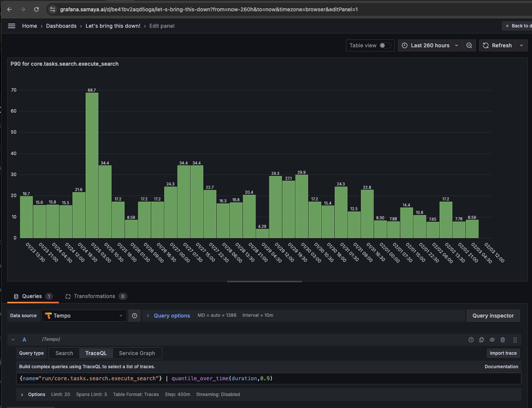Select the Service Graph query type
This screenshot has width=532, height=408.
(x=137, y=353)
